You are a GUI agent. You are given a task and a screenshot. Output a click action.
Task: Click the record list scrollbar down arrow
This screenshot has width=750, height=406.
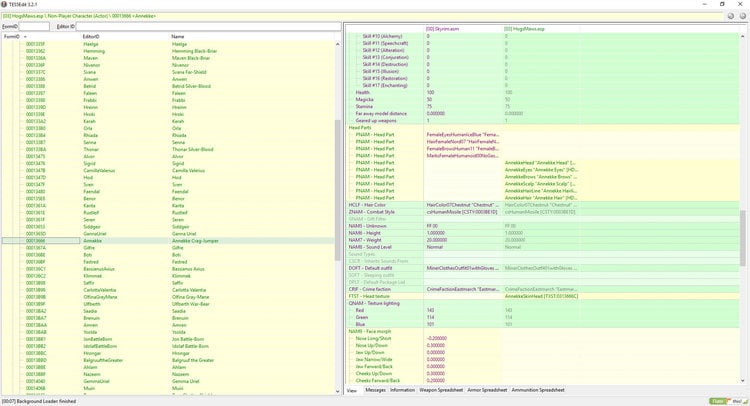coord(338,391)
